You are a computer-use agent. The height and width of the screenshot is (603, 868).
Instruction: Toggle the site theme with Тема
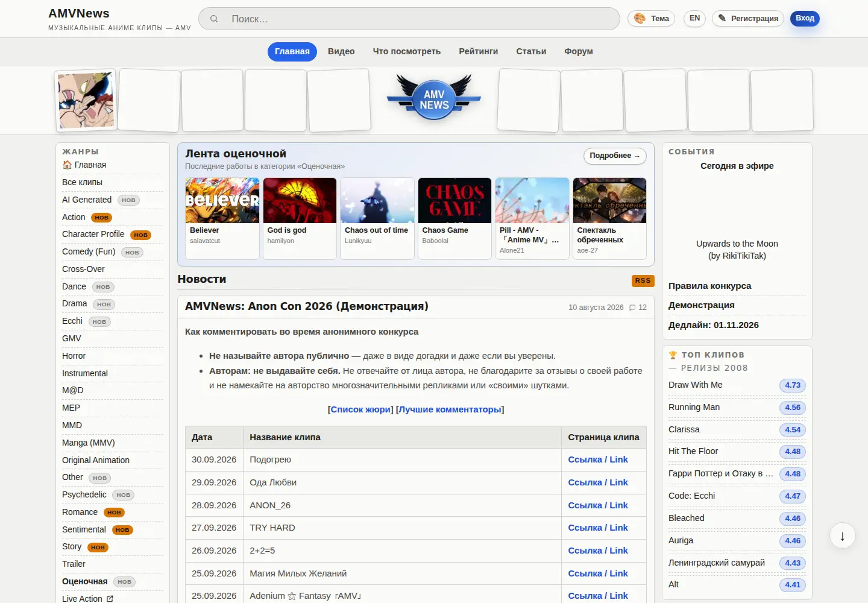(x=652, y=19)
